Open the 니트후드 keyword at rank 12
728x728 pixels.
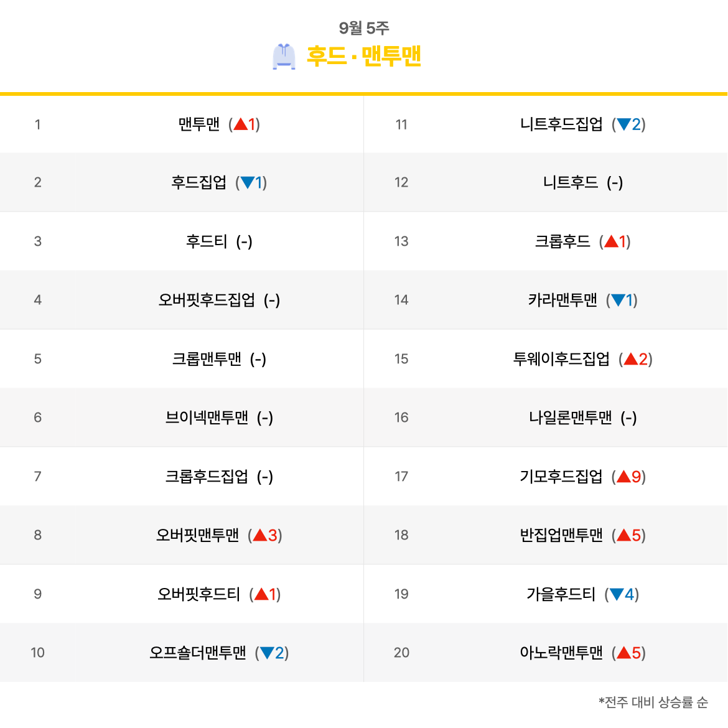click(571, 182)
